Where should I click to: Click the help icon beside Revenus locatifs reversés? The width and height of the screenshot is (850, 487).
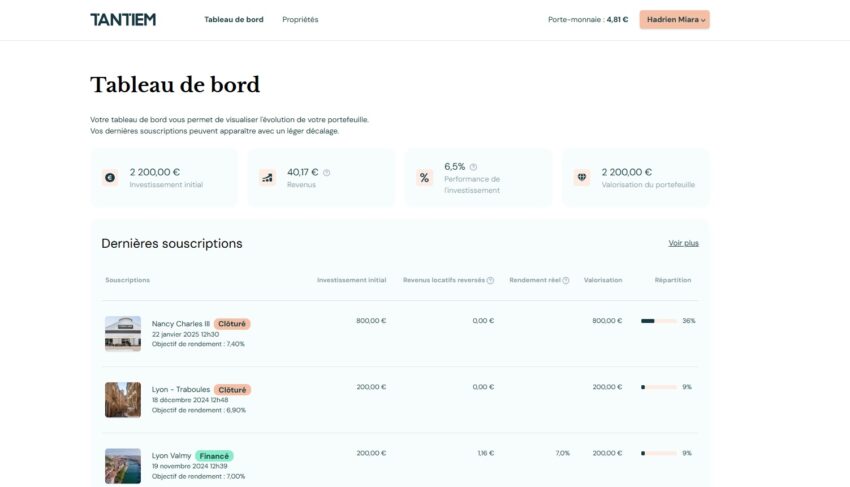point(490,280)
